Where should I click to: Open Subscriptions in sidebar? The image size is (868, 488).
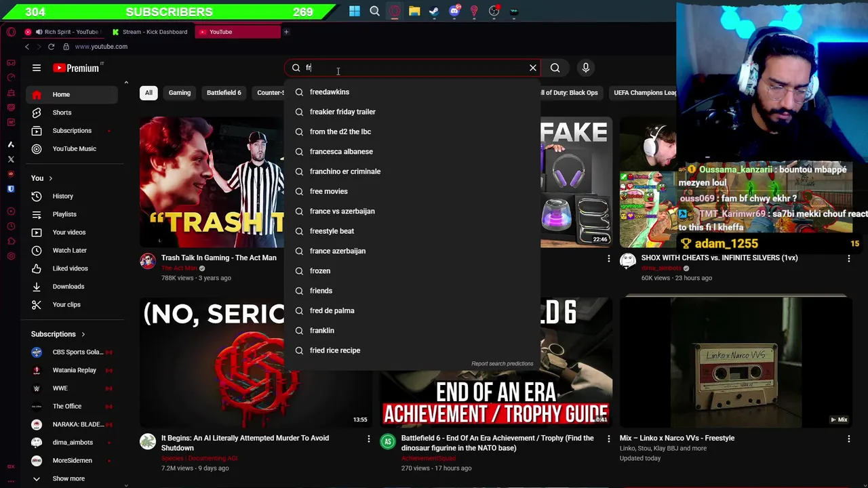(x=72, y=131)
